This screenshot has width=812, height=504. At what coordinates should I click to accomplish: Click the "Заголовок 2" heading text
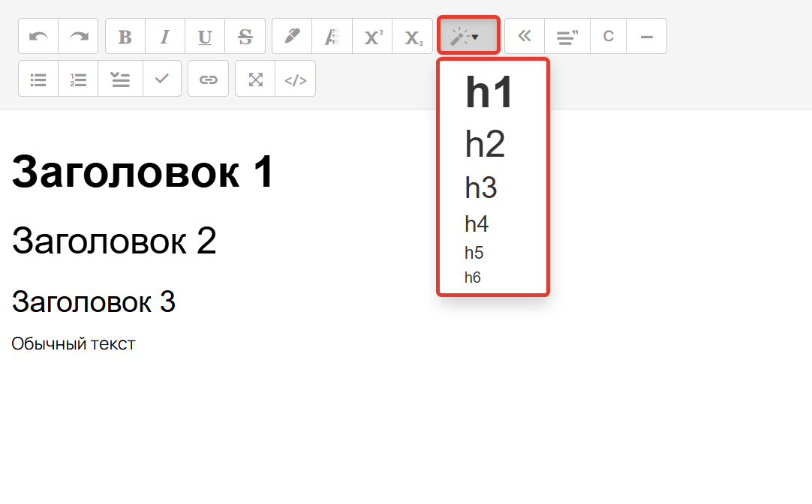(114, 241)
